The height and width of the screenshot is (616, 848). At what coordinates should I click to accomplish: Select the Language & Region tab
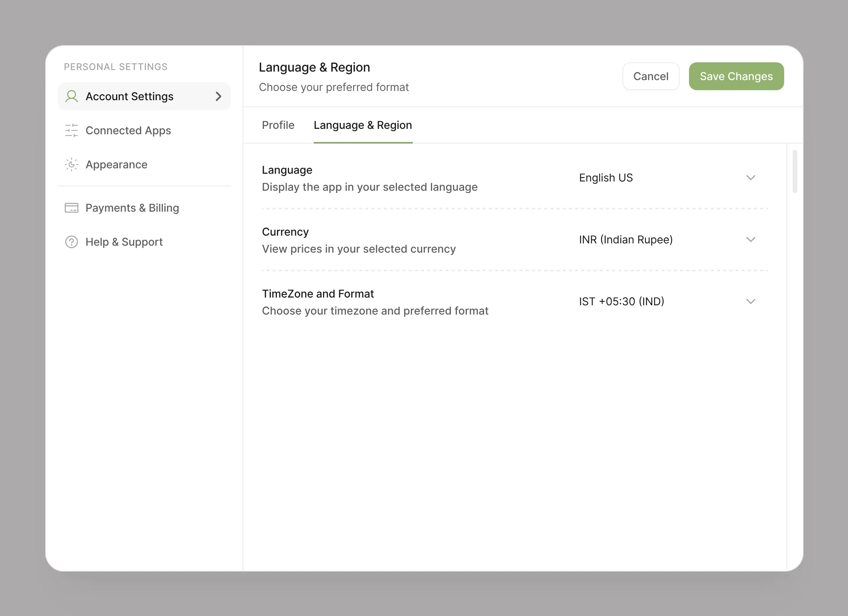[x=363, y=125]
